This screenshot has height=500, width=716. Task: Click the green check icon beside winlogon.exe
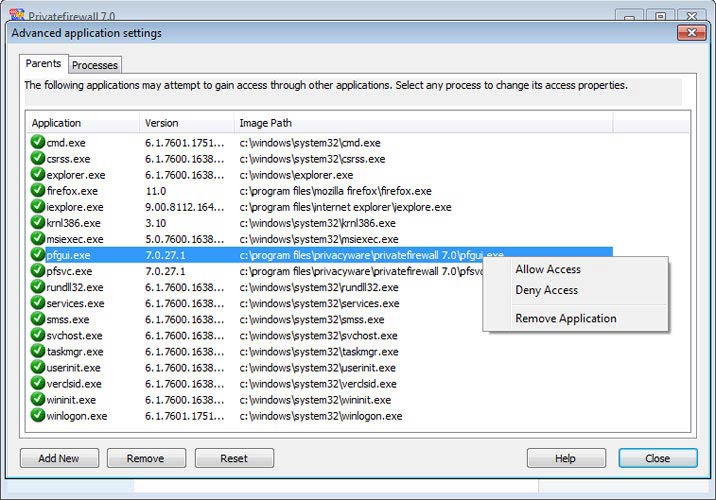point(37,415)
